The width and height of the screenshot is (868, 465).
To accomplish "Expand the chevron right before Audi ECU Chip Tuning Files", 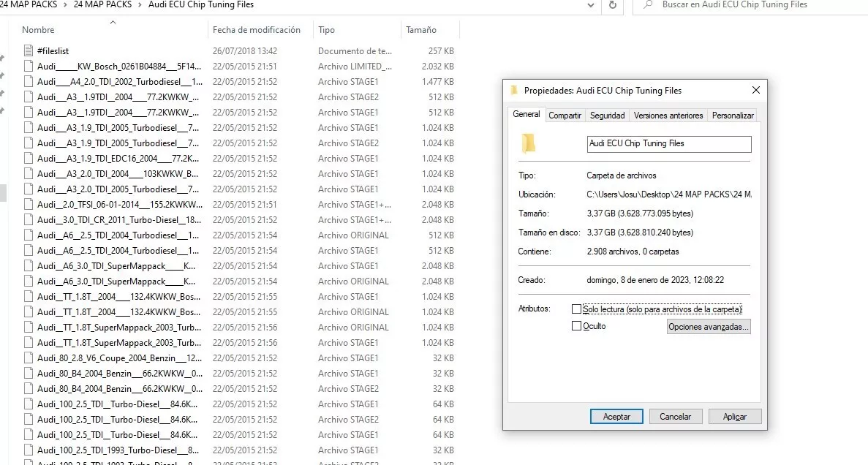I will (x=140, y=4).
